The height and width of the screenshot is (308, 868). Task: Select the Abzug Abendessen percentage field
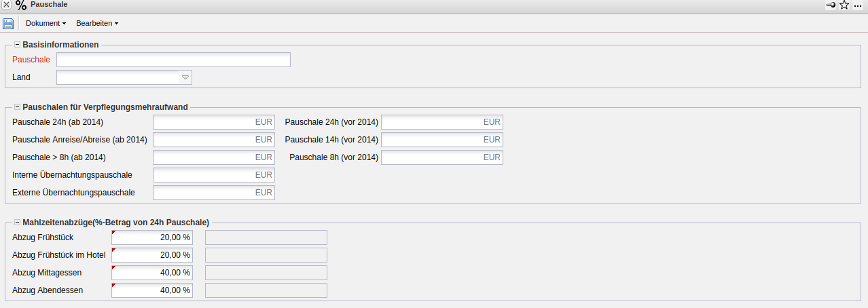point(151,290)
